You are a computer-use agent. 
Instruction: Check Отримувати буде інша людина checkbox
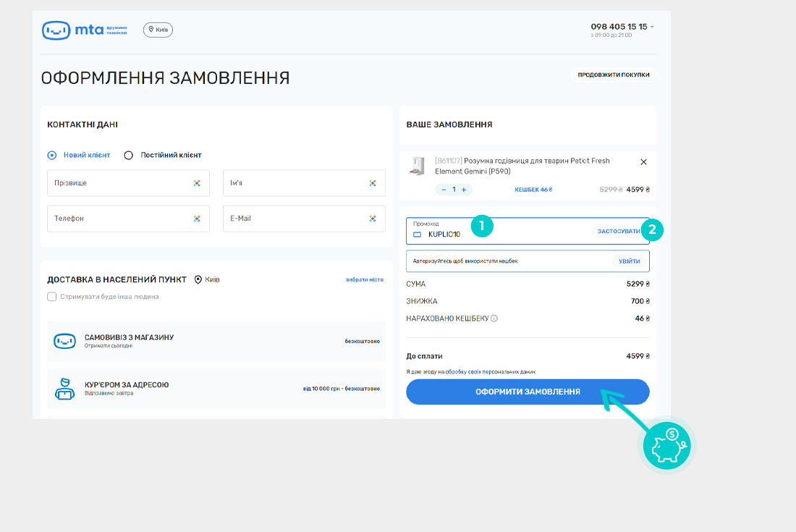point(51,296)
